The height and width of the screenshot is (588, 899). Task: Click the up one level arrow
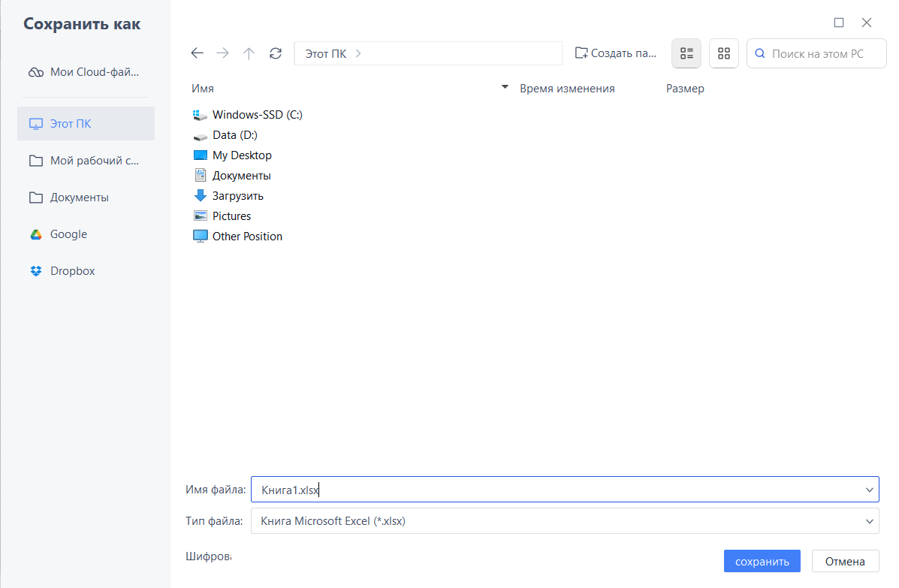point(249,53)
